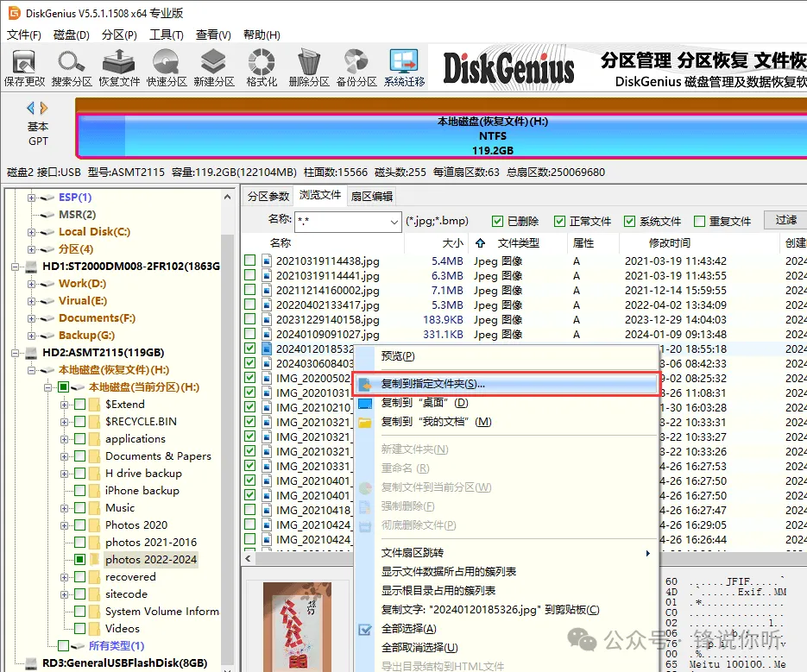Click file list horizontal scroll left arrow
Viewport: 807px width, 672px height.
tap(248, 559)
